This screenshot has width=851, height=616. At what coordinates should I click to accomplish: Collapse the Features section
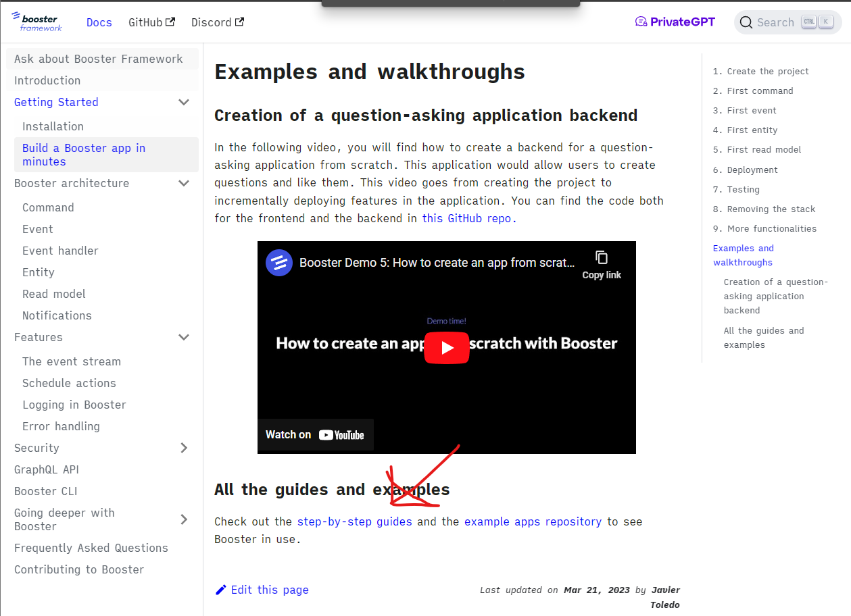tap(184, 336)
